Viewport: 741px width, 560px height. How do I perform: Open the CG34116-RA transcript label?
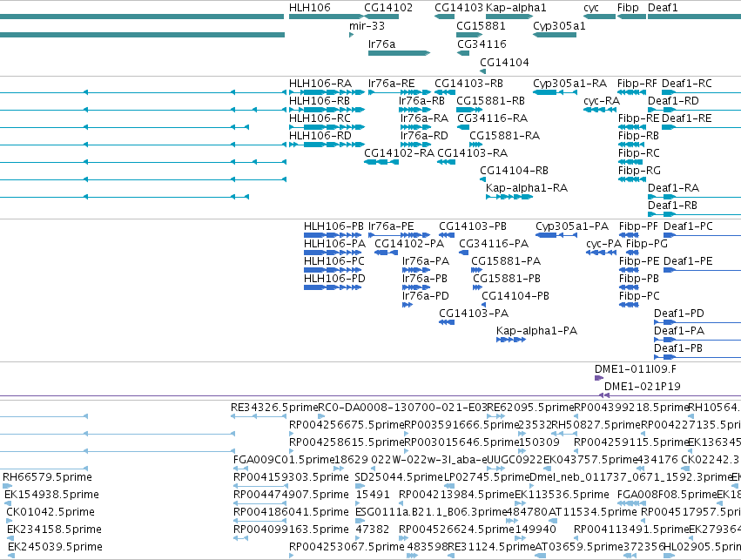click(x=493, y=118)
